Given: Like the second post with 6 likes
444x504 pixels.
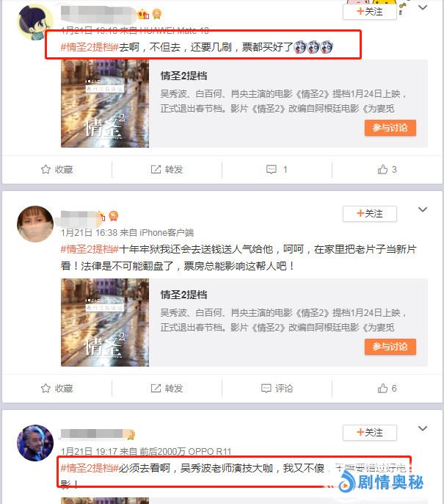Looking at the screenshot, I should click(x=387, y=388).
